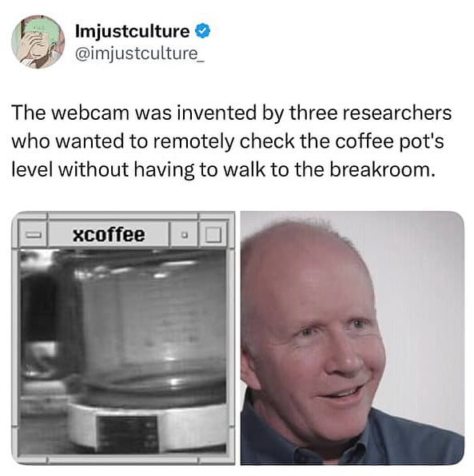Open the @imjustculture_ handle link
This screenshot has width=474, height=476.
pyautogui.click(x=139, y=54)
